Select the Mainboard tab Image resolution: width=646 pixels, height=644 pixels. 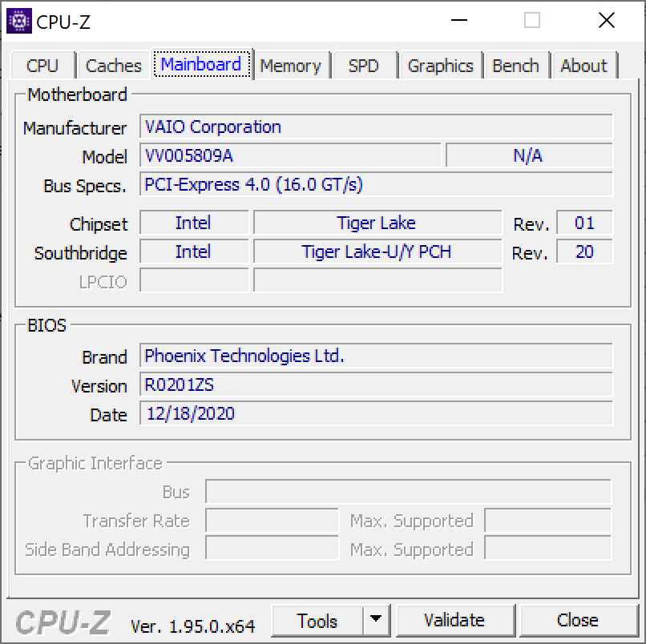[201, 64]
